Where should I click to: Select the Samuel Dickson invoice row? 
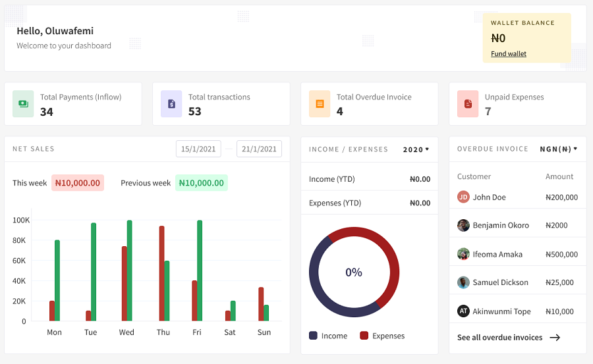517,282
